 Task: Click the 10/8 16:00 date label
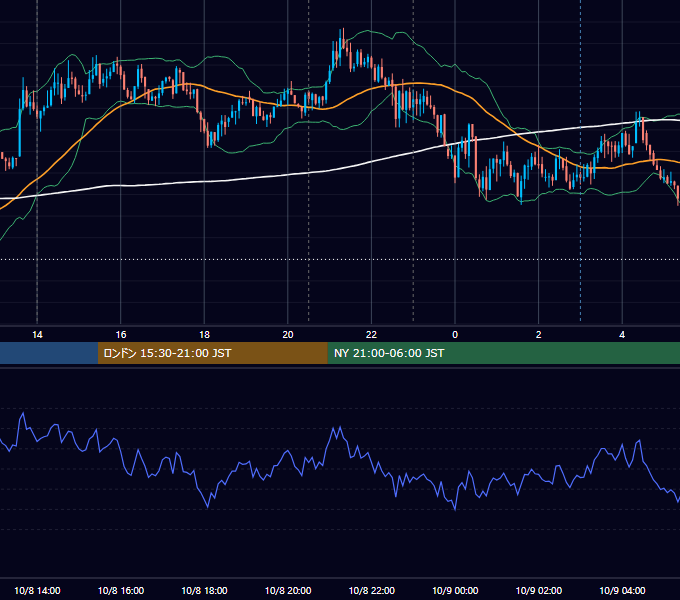click(x=121, y=590)
